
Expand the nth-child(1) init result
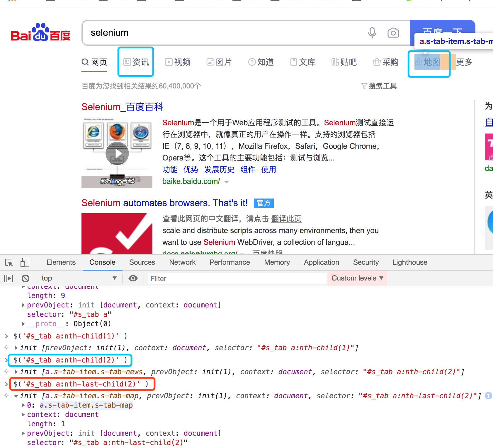pyautogui.click(x=16, y=348)
